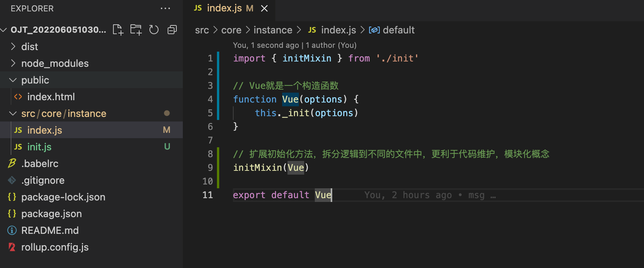Click the Chinese comment on line 8
The image size is (644, 268).
(x=391, y=154)
